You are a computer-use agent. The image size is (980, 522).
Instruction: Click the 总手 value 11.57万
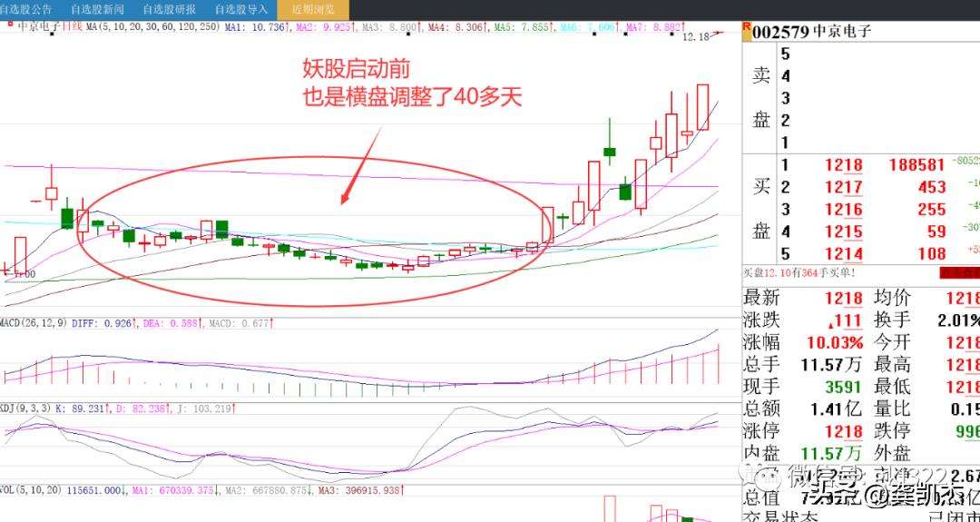pyautogui.click(x=830, y=364)
